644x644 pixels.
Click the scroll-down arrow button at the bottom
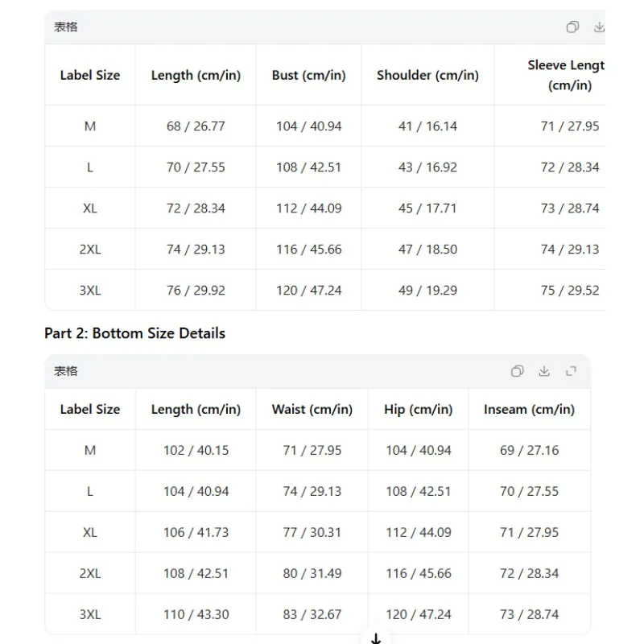tap(376, 638)
